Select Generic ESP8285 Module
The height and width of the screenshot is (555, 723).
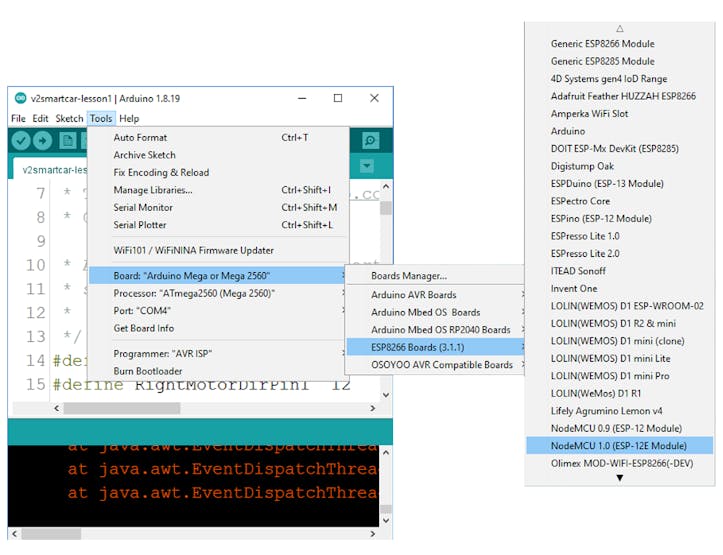click(x=620, y=61)
